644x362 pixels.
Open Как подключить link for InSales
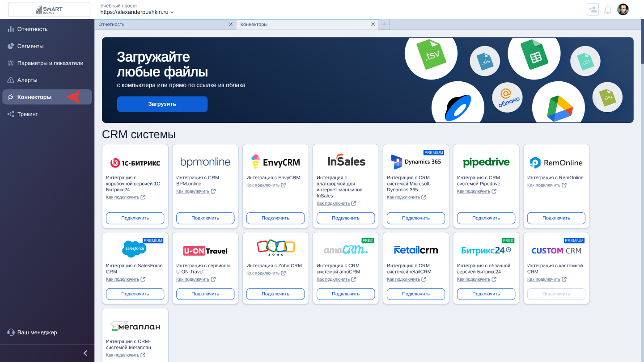336,203
